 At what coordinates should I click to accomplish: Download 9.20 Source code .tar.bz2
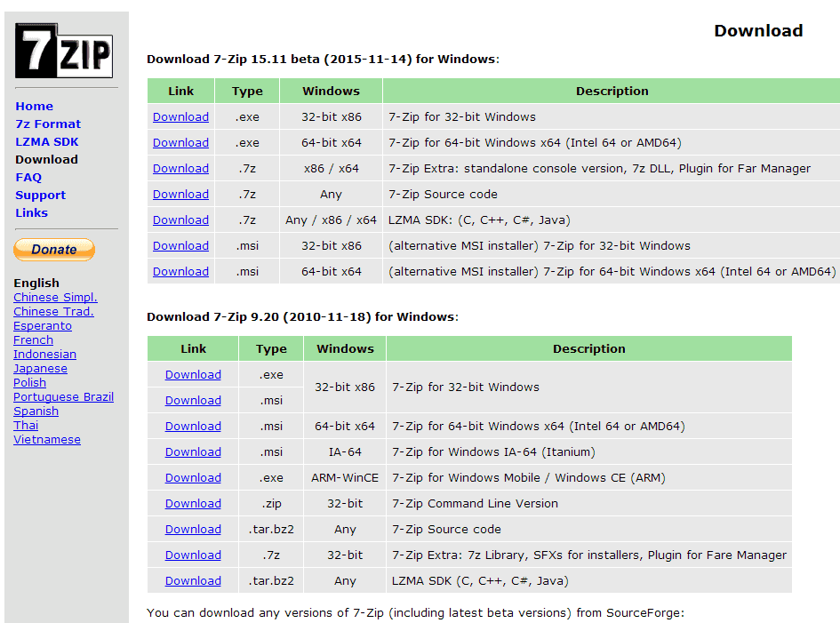click(194, 530)
